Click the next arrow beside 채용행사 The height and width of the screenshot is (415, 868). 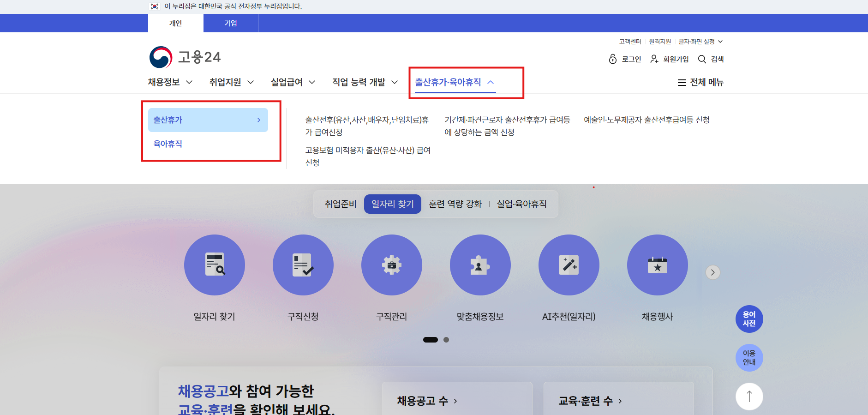(713, 272)
